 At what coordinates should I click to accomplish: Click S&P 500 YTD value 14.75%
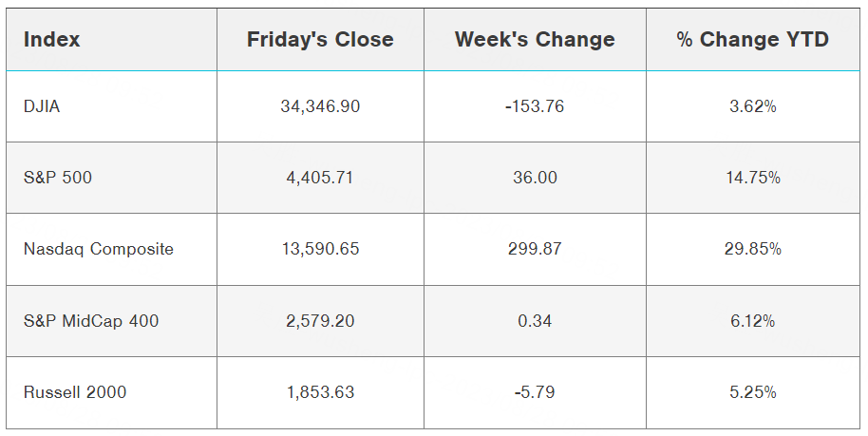click(x=753, y=178)
